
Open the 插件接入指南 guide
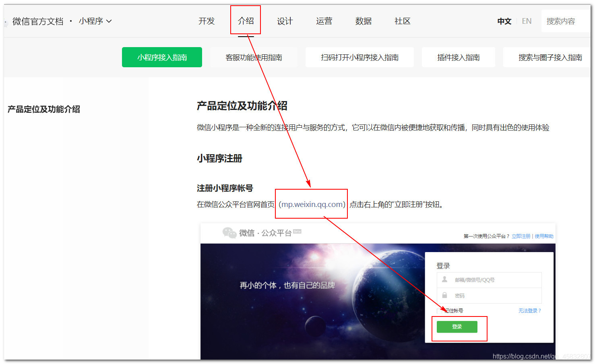(x=459, y=57)
